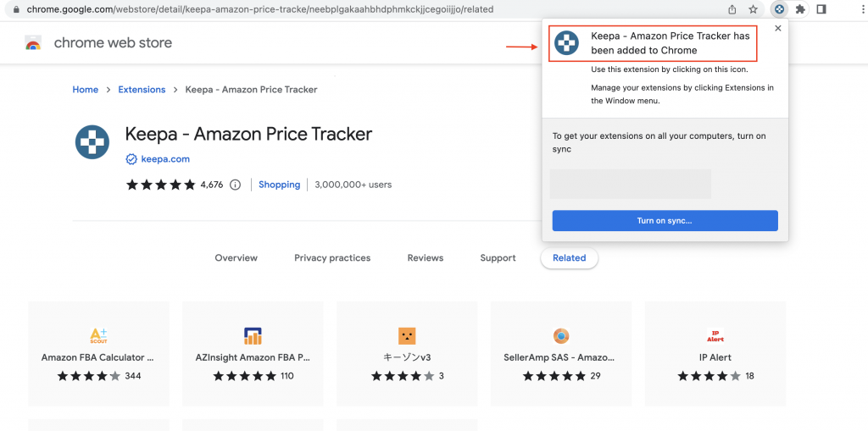Click the Chrome Web Store rainbow logo
Image resolution: width=868 pixels, height=431 pixels.
pyautogui.click(x=33, y=43)
